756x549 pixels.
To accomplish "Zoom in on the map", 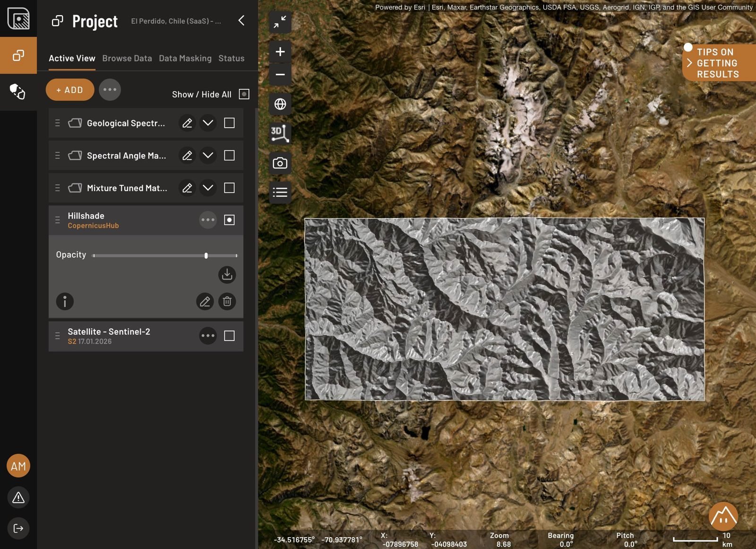I will 280,52.
